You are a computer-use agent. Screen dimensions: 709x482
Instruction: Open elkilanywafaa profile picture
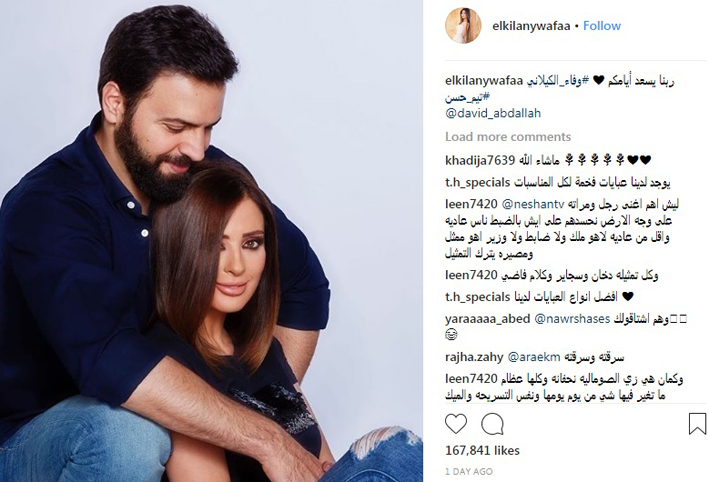tap(463, 26)
